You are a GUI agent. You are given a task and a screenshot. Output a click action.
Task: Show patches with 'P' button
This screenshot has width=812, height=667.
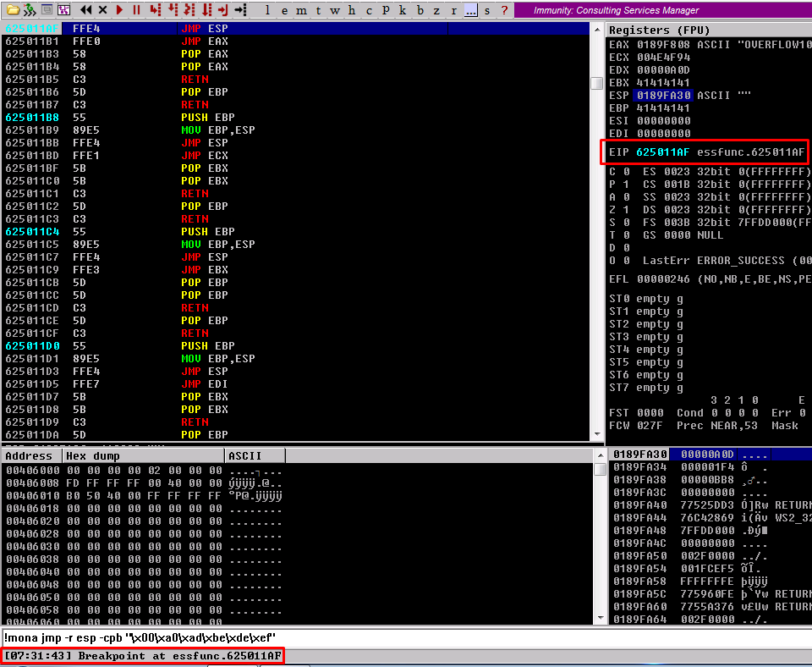click(x=386, y=10)
